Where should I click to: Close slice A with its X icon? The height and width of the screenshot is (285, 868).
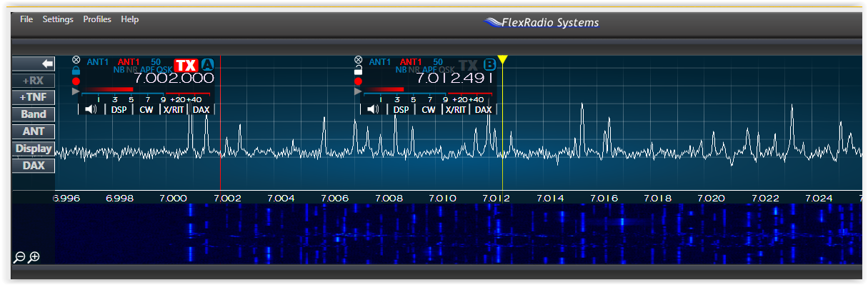coord(76,61)
